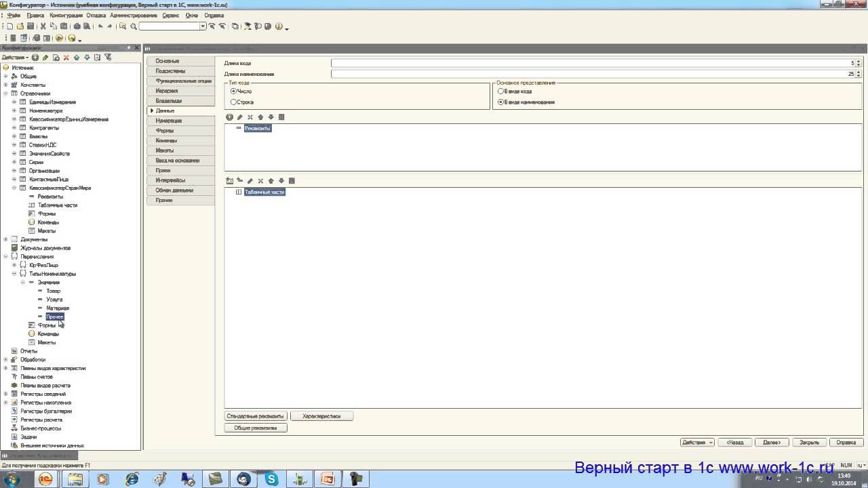The image size is (868, 488).
Task: Open the Сервис menu
Action: click(x=171, y=15)
